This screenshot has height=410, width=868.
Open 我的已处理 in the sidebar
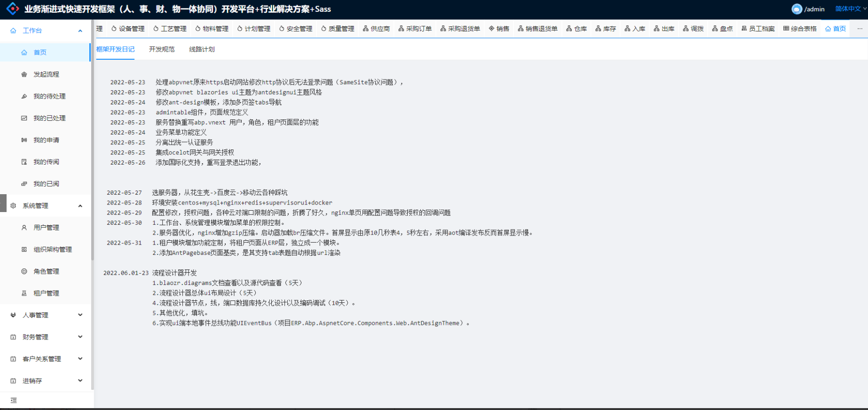coord(49,118)
